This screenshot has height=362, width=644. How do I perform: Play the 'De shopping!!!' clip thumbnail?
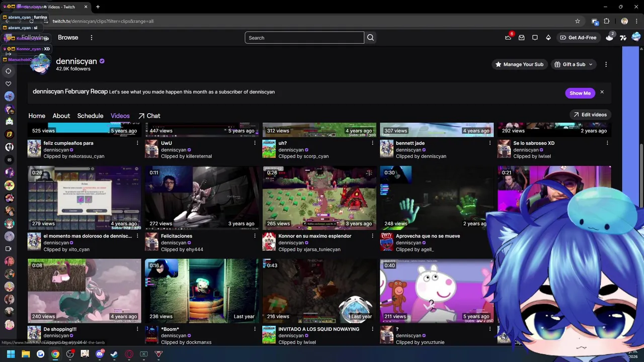pyautogui.click(x=85, y=291)
